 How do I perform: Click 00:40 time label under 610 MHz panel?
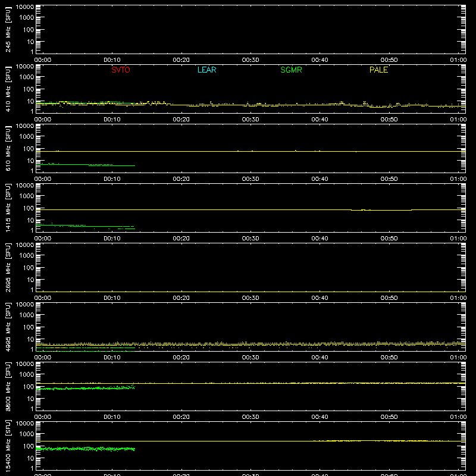[320, 179]
